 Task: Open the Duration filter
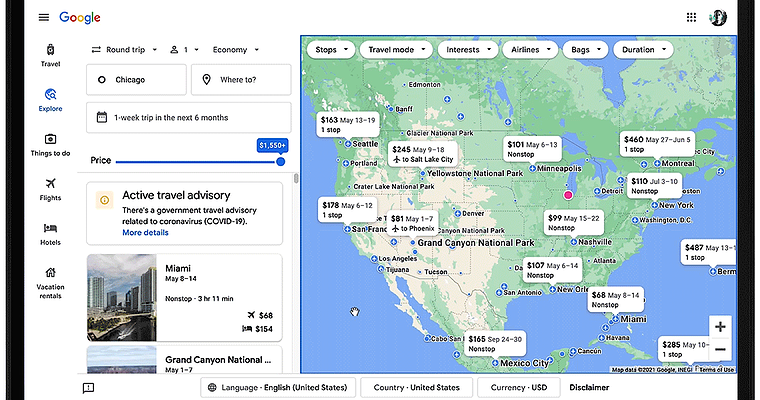tap(643, 49)
